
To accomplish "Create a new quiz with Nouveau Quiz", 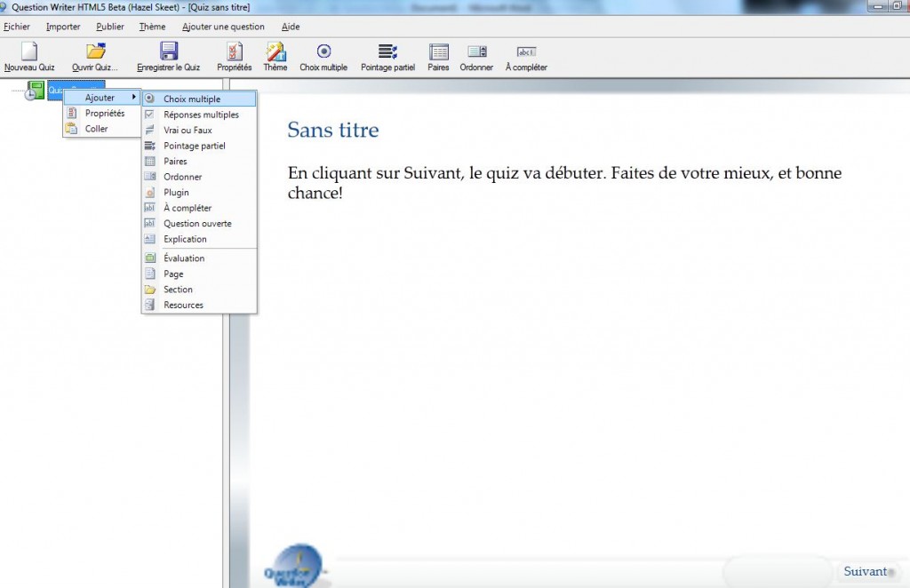I will click(29, 55).
